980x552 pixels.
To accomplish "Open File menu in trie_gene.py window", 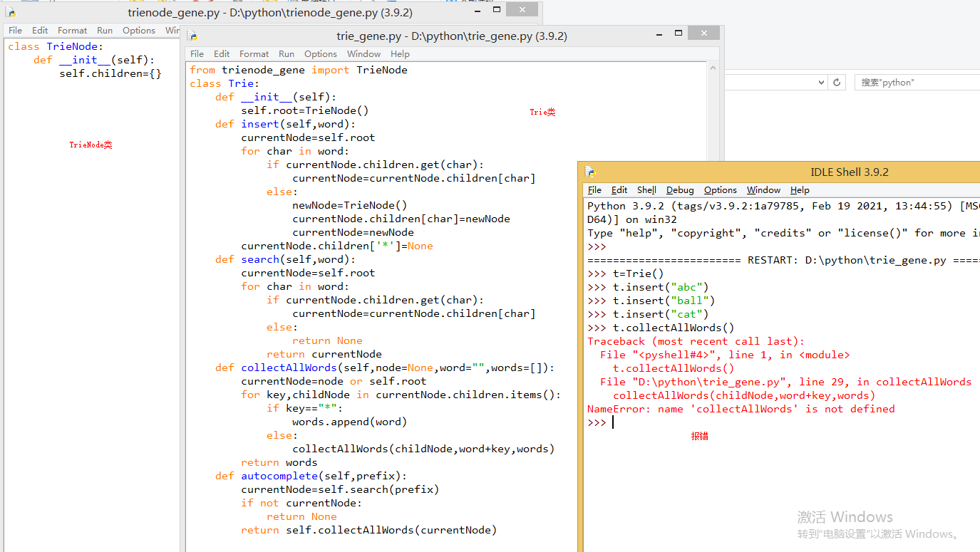I will coord(197,54).
